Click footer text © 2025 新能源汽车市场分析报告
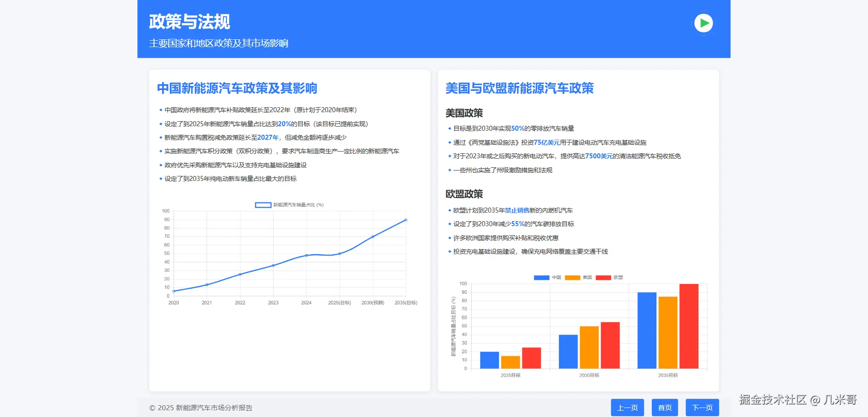 click(201, 408)
